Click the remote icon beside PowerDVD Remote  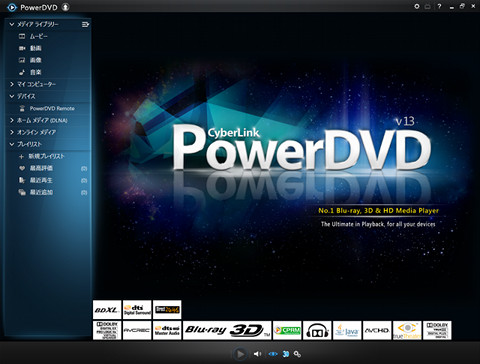[x=22, y=108]
